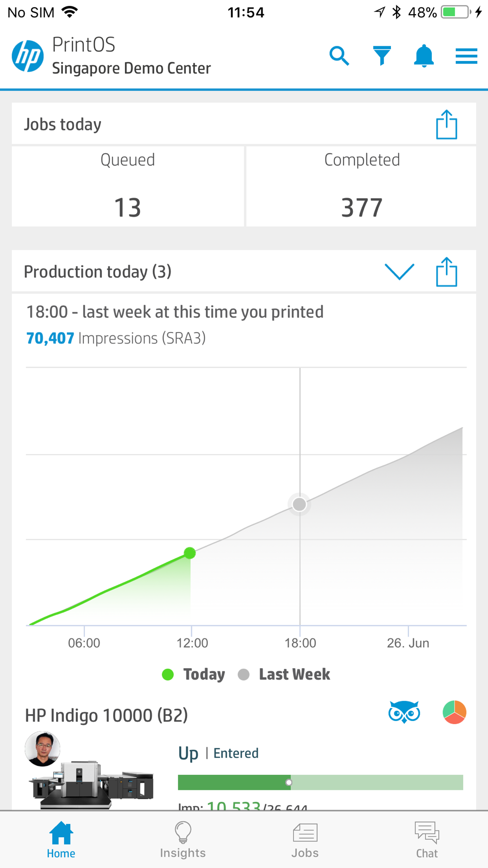
Task: Share the Jobs today card
Action: (446, 125)
